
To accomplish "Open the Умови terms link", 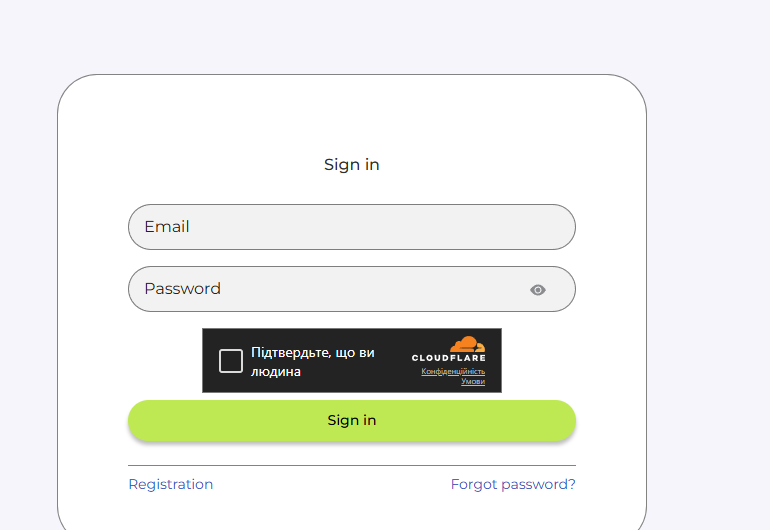I will pyautogui.click(x=473, y=382).
